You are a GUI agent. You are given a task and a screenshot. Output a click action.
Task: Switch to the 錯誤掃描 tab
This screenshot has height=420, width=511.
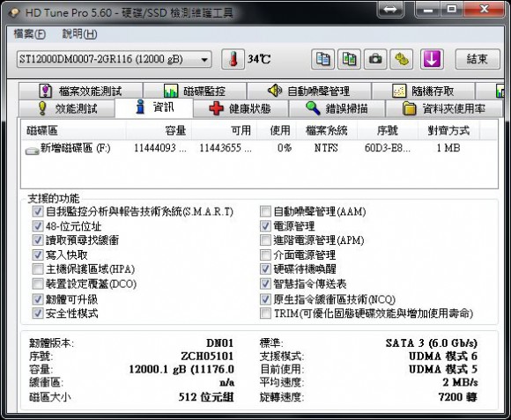coord(337,108)
